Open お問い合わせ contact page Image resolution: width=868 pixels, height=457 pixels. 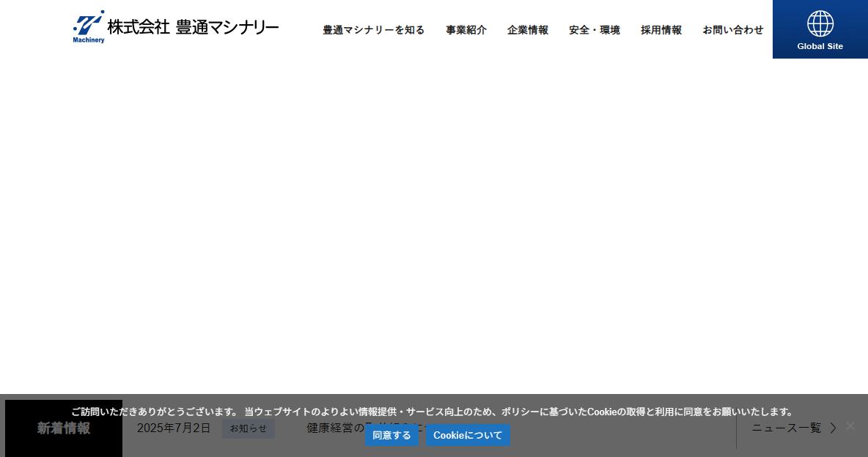point(733,30)
